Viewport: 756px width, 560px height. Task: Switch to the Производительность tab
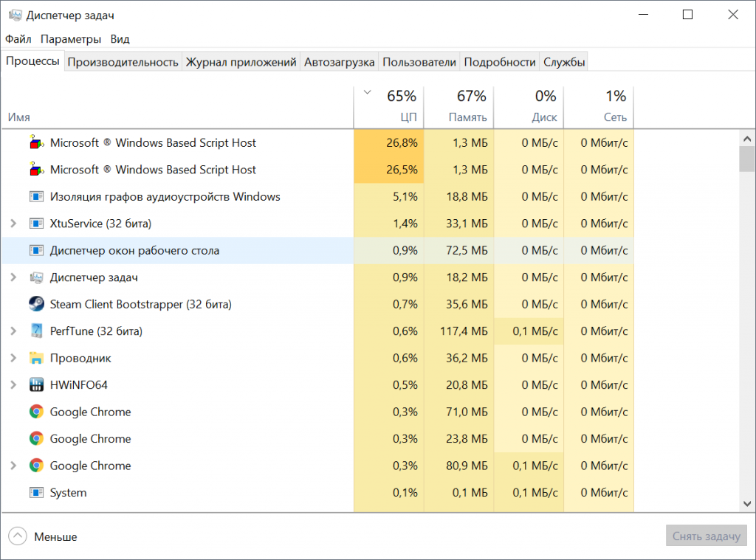point(123,62)
